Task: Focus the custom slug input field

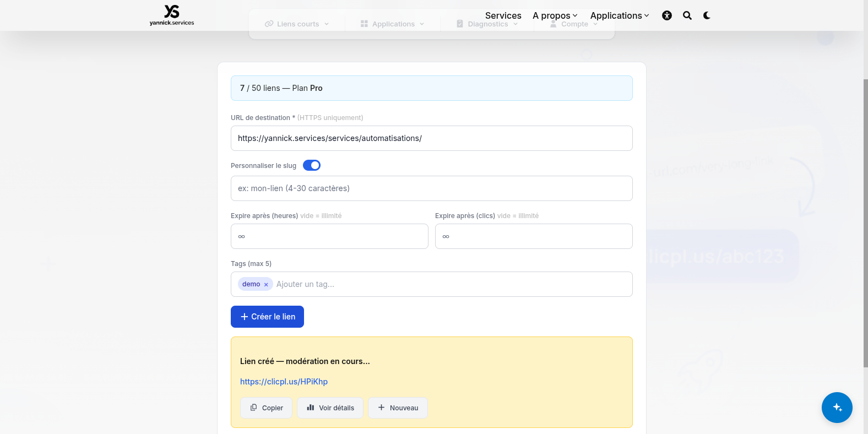Action: (432, 188)
